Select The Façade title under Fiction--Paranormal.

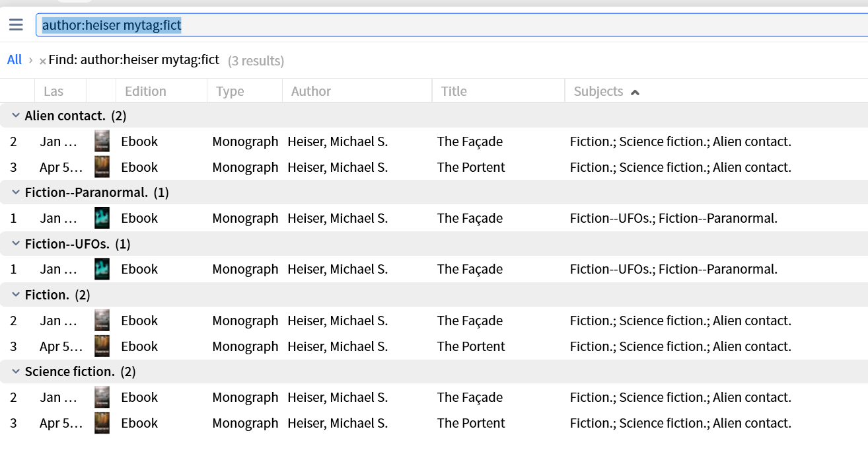tap(470, 218)
